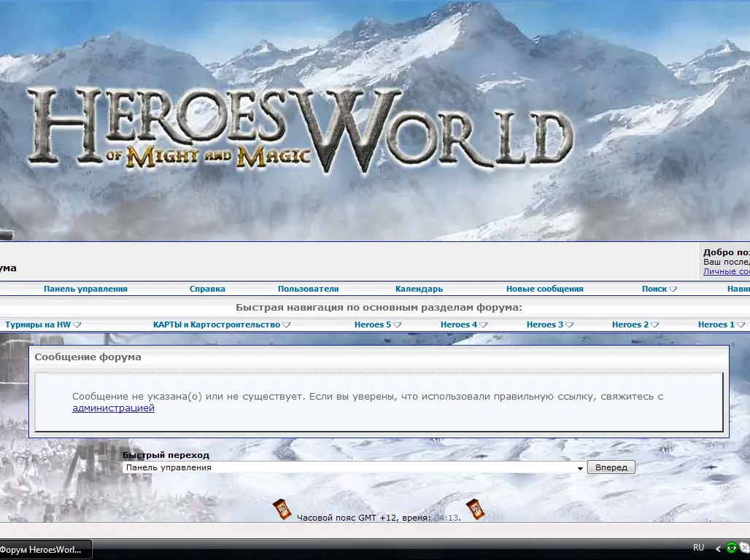Click the arrow icon beside Heroes 3
The height and width of the screenshot is (560, 750).
click(x=570, y=324)
